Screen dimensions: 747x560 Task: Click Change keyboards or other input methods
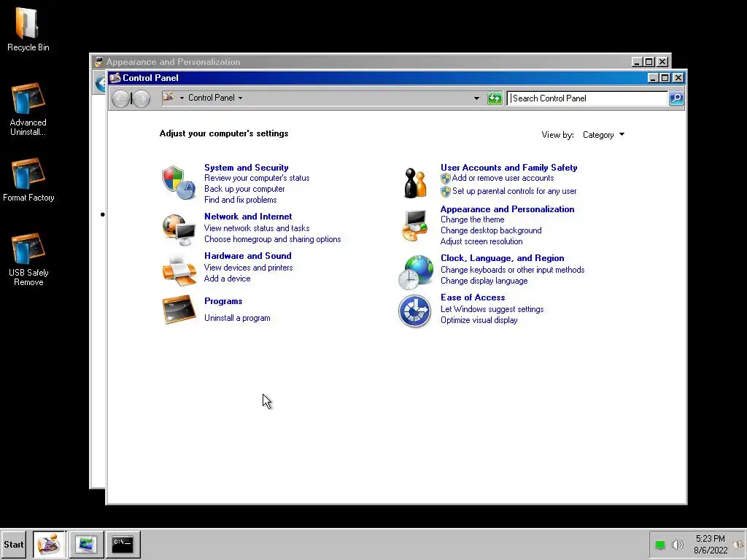point(512,270)
